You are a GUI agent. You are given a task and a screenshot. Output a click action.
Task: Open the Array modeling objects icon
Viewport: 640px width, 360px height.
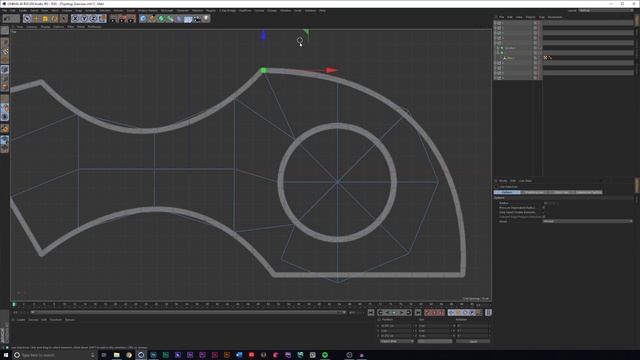pos(170,18)
